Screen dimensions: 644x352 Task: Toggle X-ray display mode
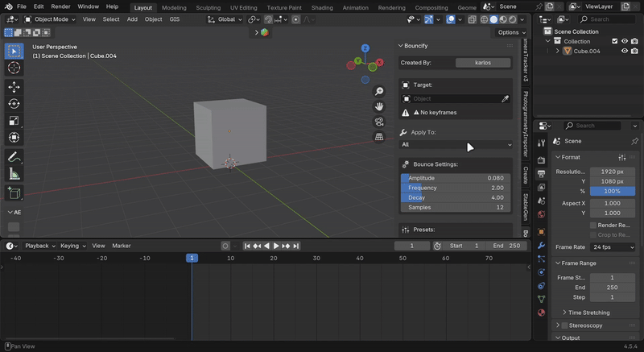tap(473, 19)
